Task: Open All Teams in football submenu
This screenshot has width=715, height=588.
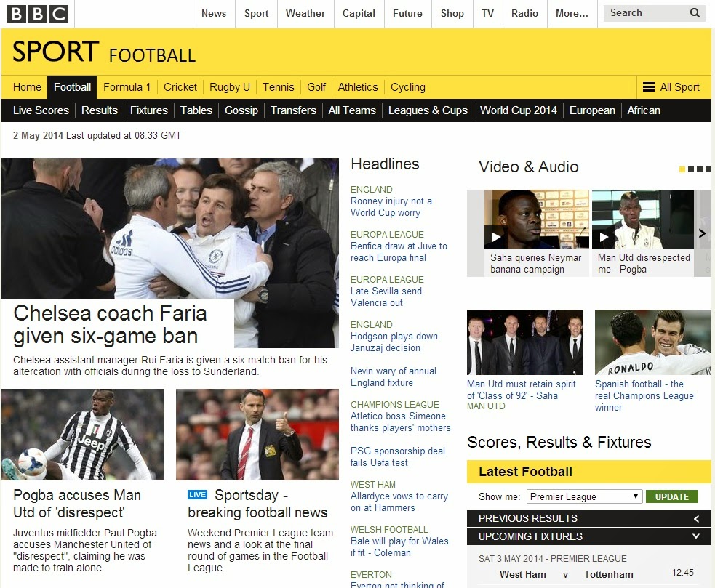Action: pyautogui.click(x=352, y=110)
